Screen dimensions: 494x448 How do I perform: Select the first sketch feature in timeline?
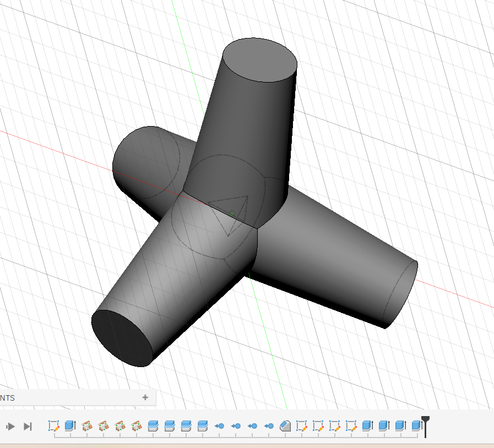(54, 426)
